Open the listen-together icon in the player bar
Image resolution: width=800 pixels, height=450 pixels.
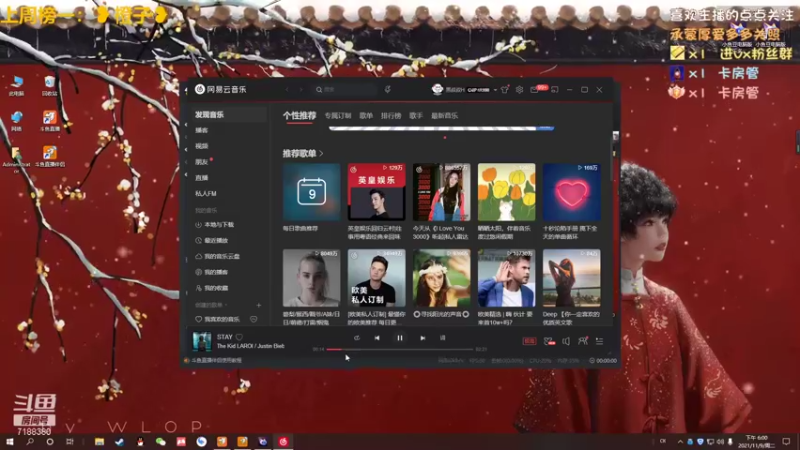tap(583, 341)
